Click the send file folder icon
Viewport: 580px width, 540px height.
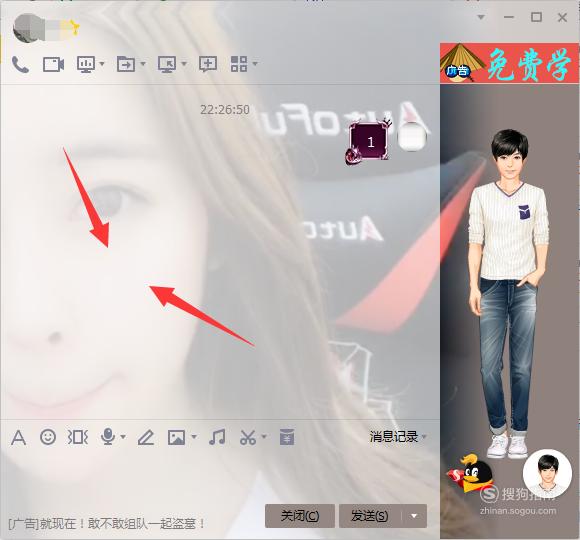[x=126, y=64]
